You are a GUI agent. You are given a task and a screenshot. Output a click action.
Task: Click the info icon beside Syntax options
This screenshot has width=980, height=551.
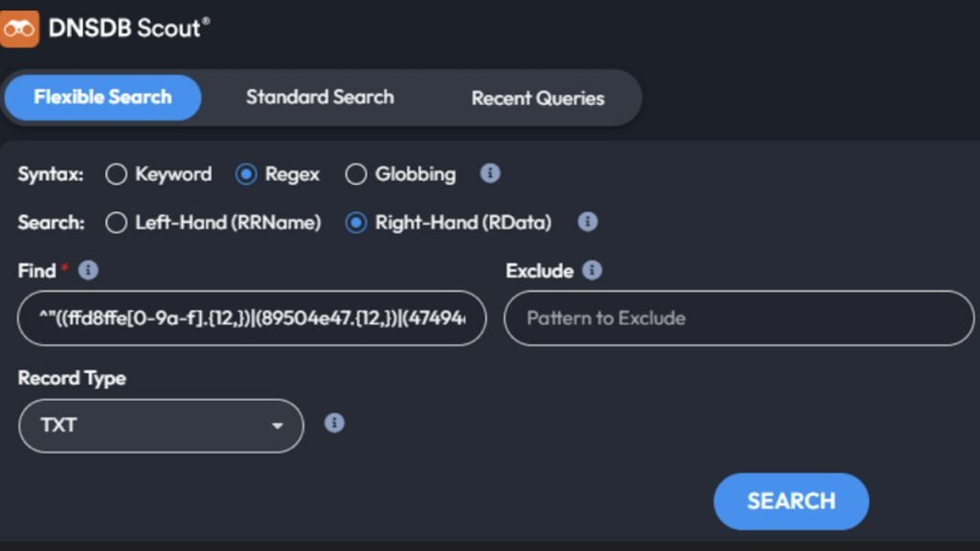pos(490,173)
